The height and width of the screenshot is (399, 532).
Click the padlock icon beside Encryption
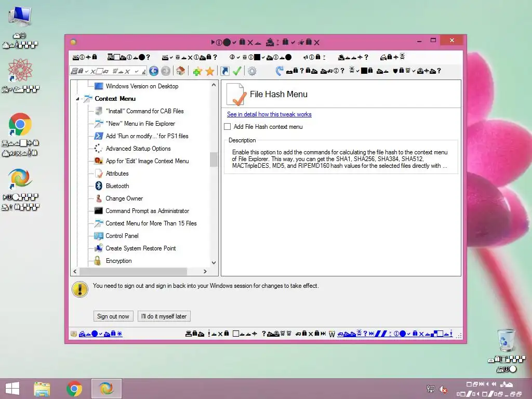tap(98, 261)
